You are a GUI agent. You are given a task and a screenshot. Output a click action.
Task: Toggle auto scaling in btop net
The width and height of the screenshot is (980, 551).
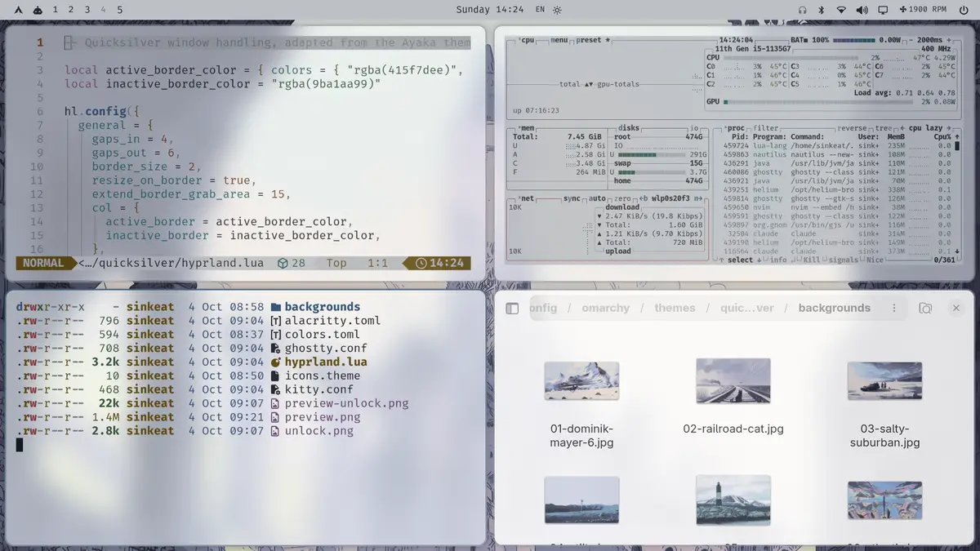[597, 198]
